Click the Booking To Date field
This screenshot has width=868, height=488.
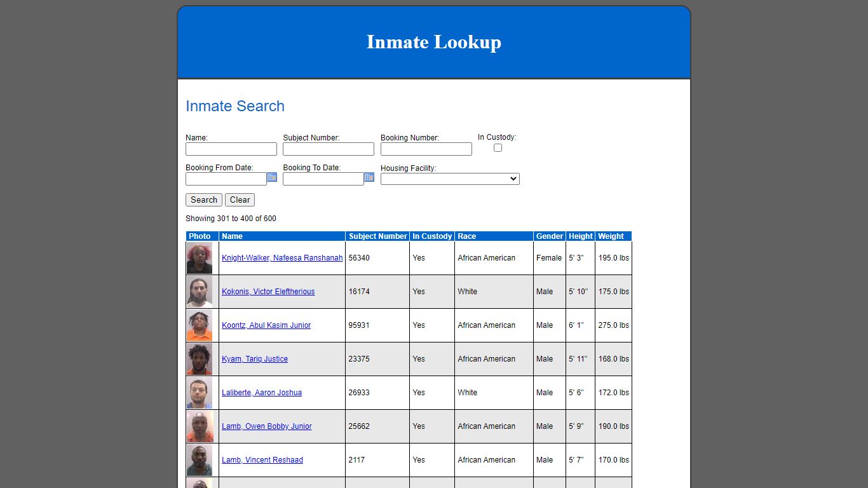point(323,179)
